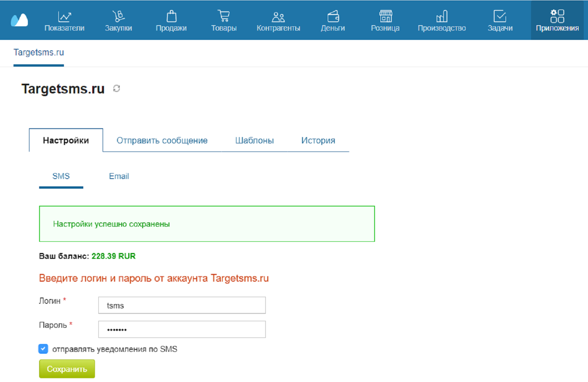Select the SMS settings sub-tab
Viewport: 588px width, 382px height.
pyautogui.click(x=61, y=177)
